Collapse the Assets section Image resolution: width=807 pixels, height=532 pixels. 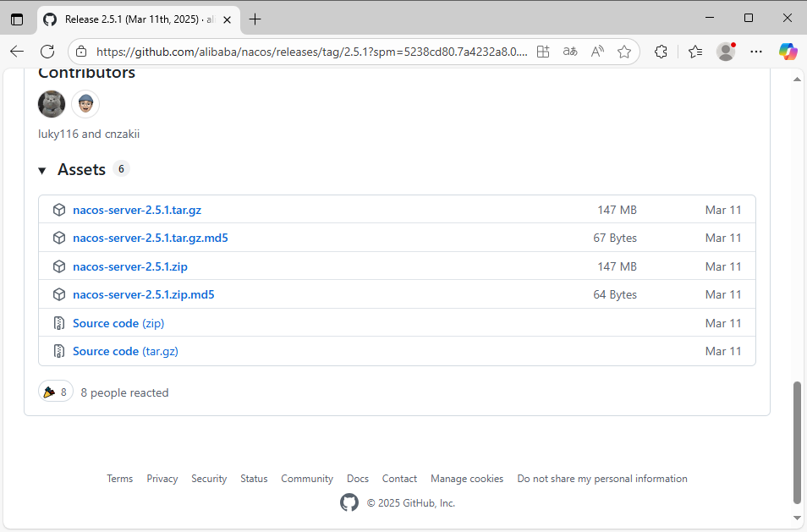coord(42,171)
